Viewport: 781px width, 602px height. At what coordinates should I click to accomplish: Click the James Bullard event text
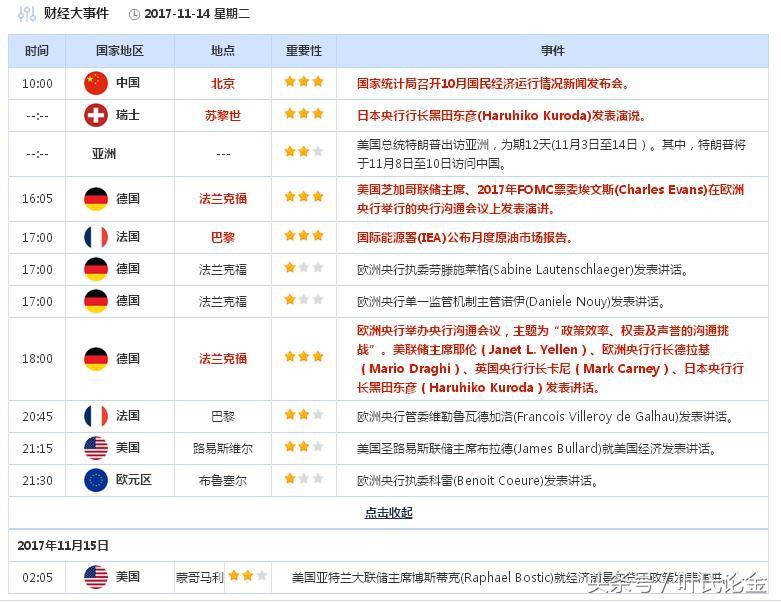point(537,448)
